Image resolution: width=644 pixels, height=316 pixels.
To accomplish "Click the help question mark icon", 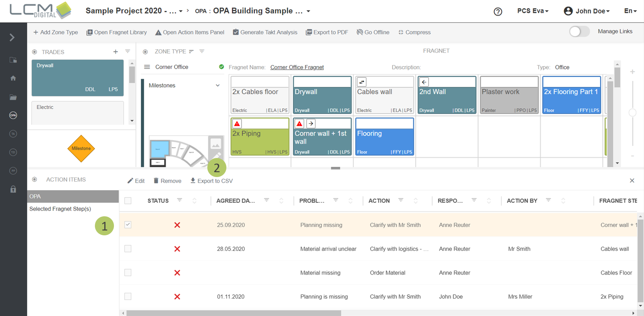I will point(498,12).
